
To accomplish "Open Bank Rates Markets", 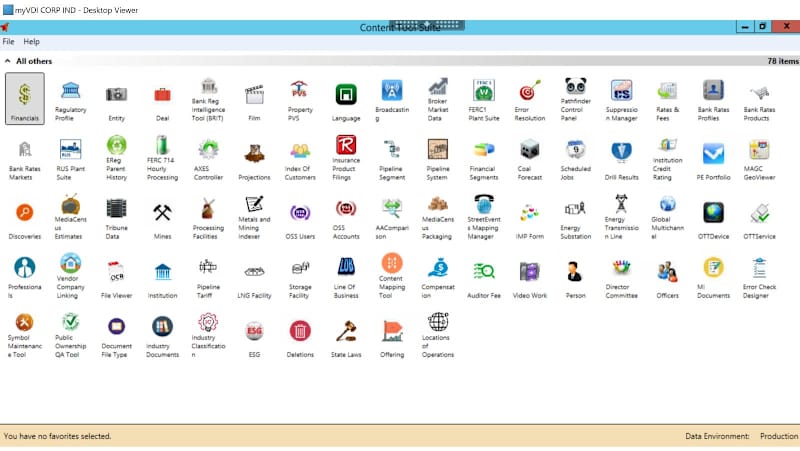I will [x=24, y=160].
